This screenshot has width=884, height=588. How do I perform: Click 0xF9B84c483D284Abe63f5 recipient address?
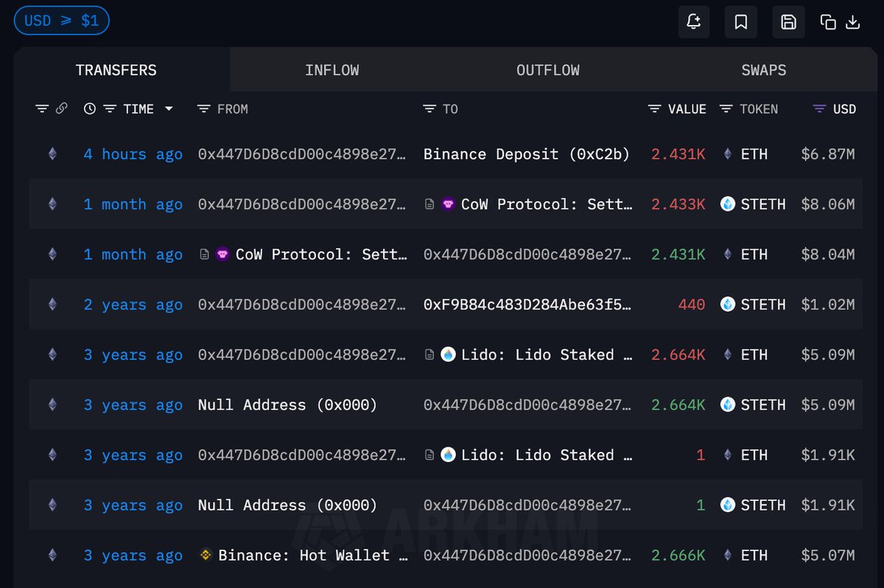[x=527, y=305]
